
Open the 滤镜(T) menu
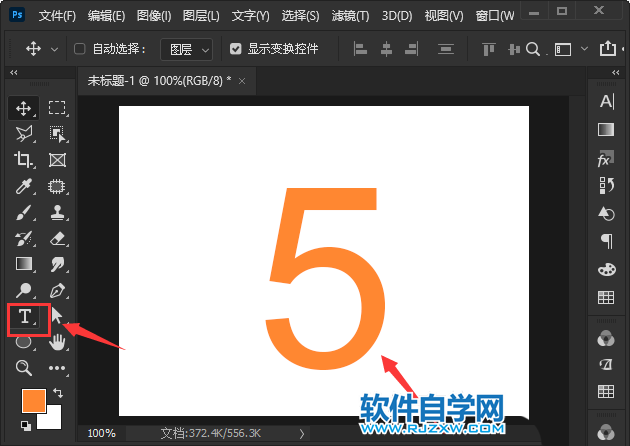pyautogui.click(x=350, y=16)
